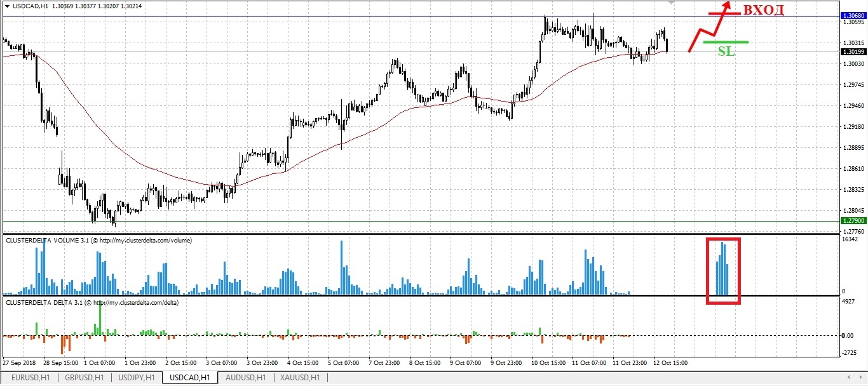Viewport: 868px width, 386px height.
Task: Click the current price 1.30199 label
Action: [852, 52]
